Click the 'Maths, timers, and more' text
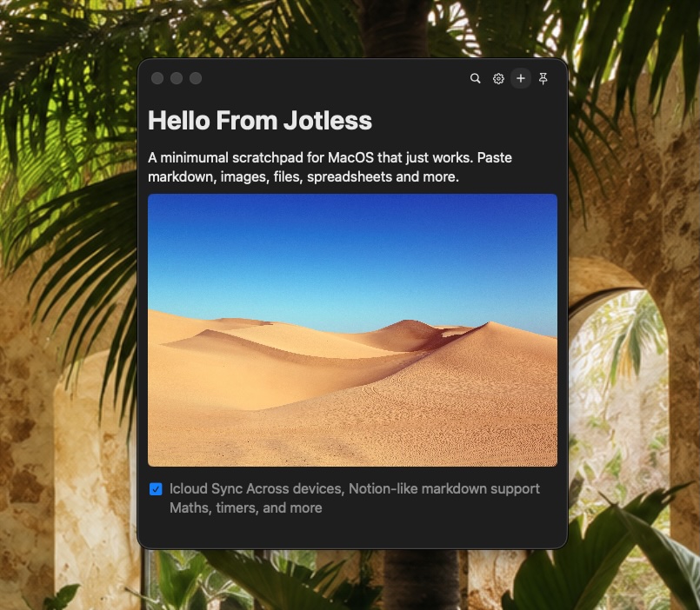This screenshot has width=700, height=610. [x=245, y=507]
